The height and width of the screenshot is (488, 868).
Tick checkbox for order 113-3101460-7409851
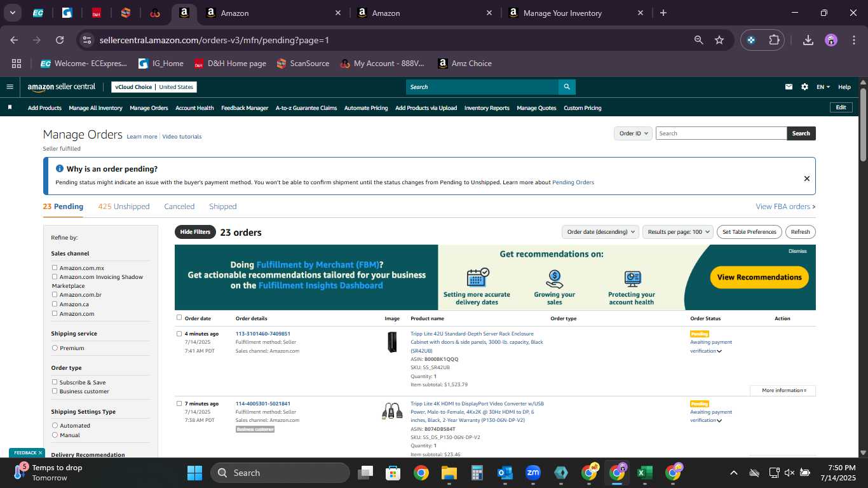pyautogui.click(x=179, y=334)
